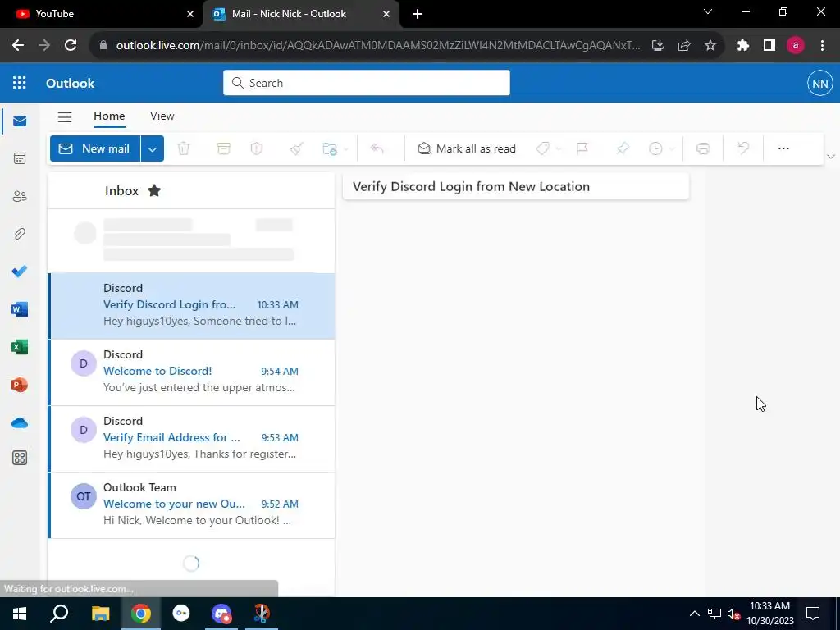Expand the Move to dropdown chevron
The image size is (840, 630).
click(x=345, y=149)
